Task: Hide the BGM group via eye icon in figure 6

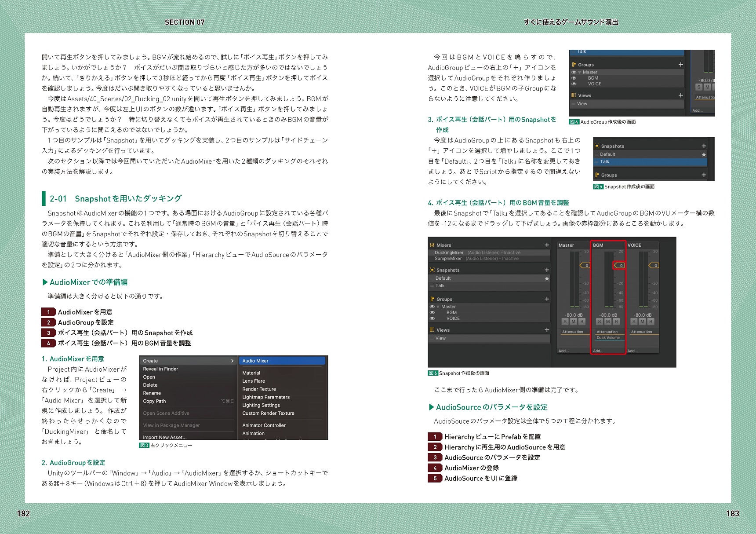Action: pos(432,312)
